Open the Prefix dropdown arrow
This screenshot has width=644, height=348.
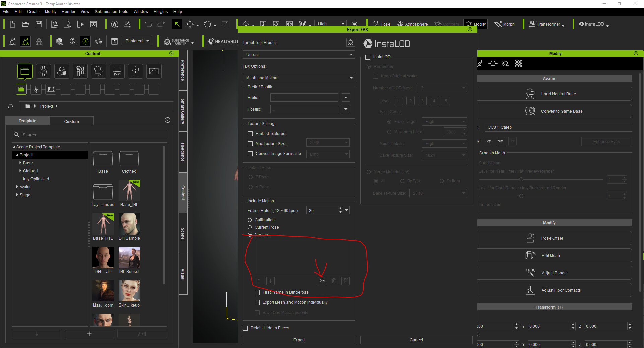tap(346, 97)
